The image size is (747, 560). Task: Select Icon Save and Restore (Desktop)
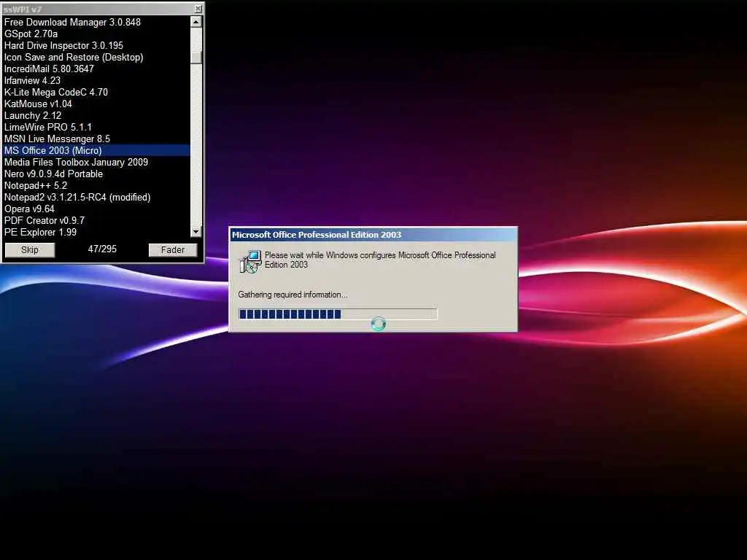pyautogui.click(x=96, y=57)
